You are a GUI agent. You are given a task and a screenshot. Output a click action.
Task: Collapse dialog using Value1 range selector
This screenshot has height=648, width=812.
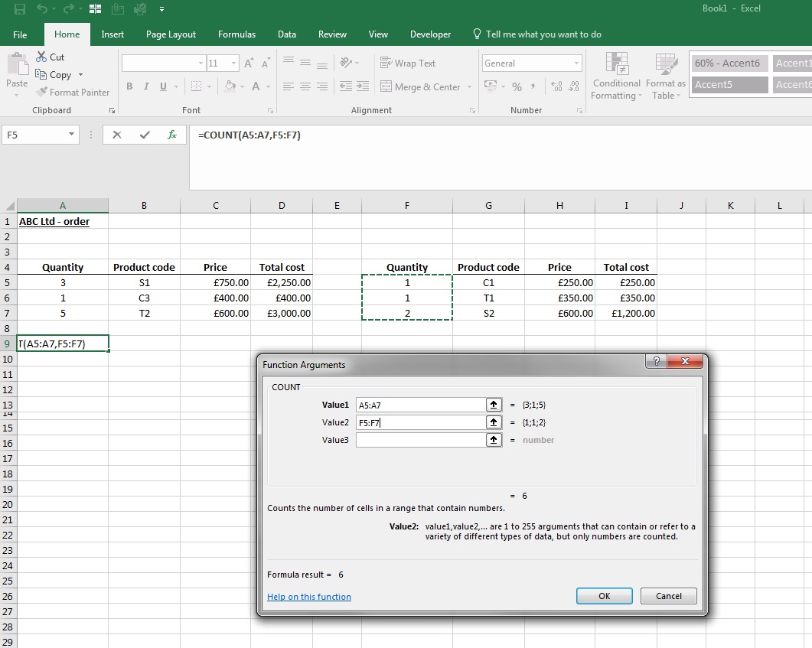(x=494, y=405)
